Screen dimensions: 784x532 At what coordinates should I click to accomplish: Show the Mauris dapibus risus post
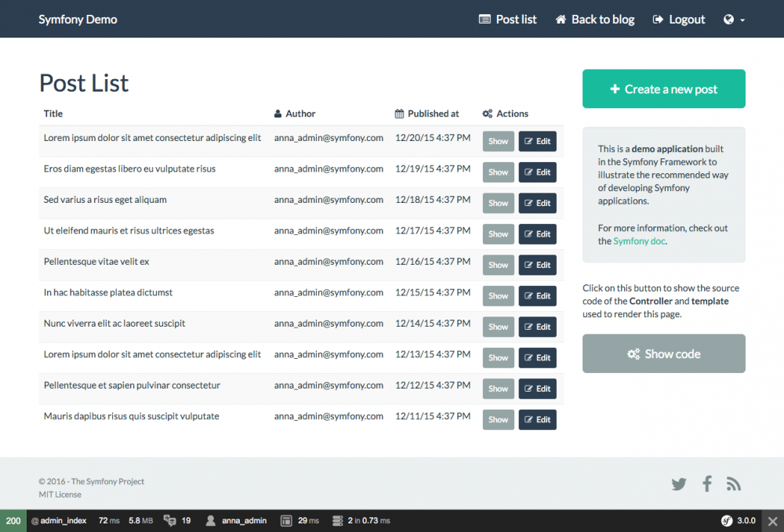click(x=498, y=420)
